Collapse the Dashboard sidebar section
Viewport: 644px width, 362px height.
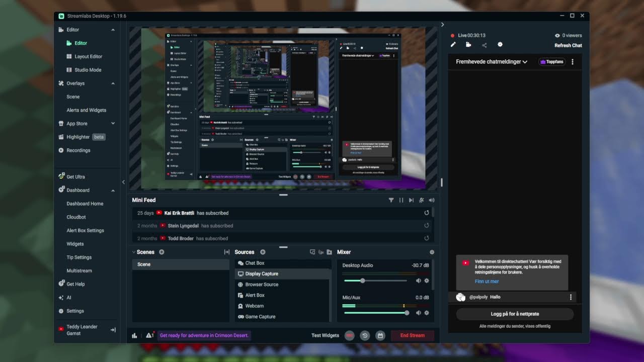(113, 191)
